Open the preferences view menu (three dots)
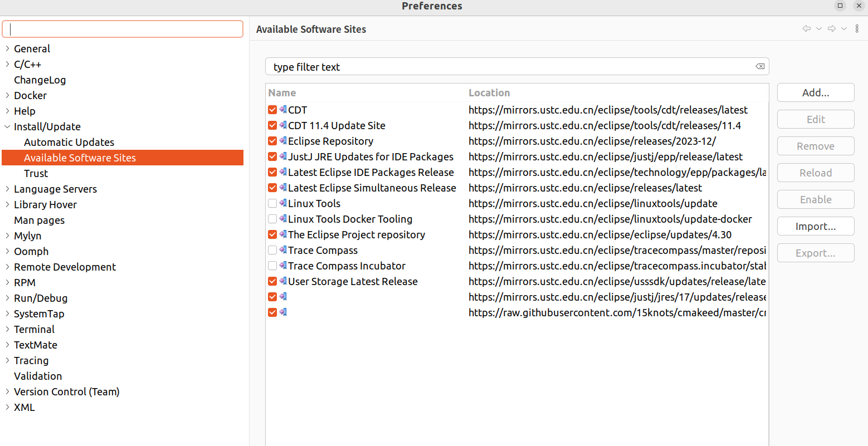868x446 pixels. 857,28
